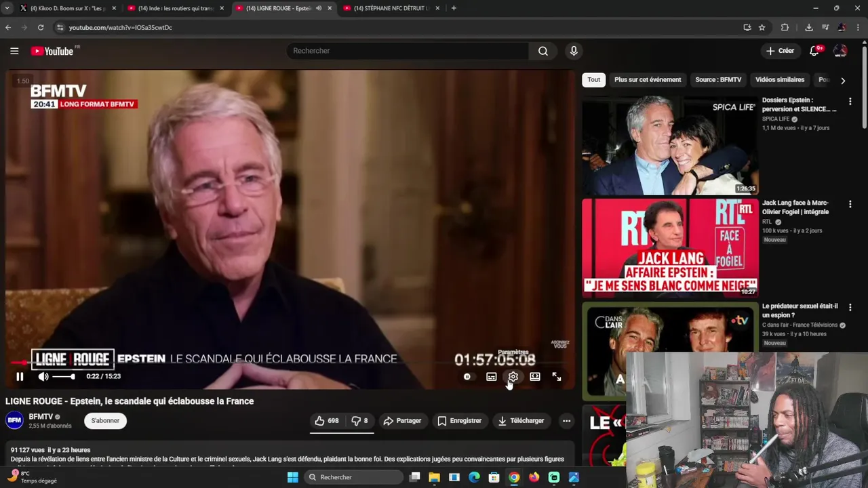Click the search magnifier button
The image size is (868, 488).
tap(543, 51)
